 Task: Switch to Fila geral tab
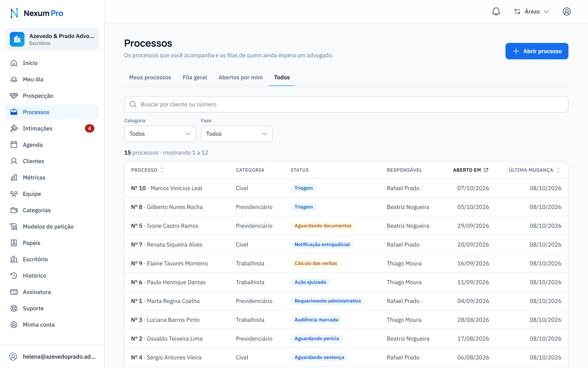(x=195, y=77)
